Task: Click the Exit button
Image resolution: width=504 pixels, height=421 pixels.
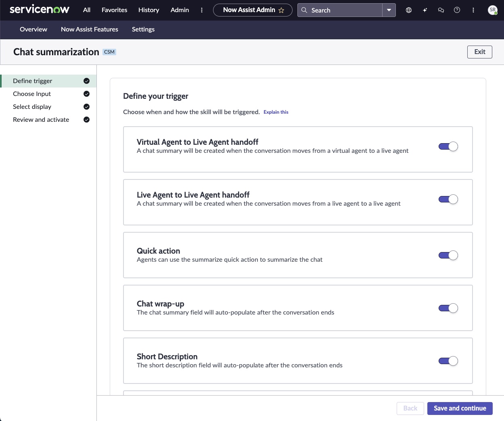Action: tap(480, 52)
